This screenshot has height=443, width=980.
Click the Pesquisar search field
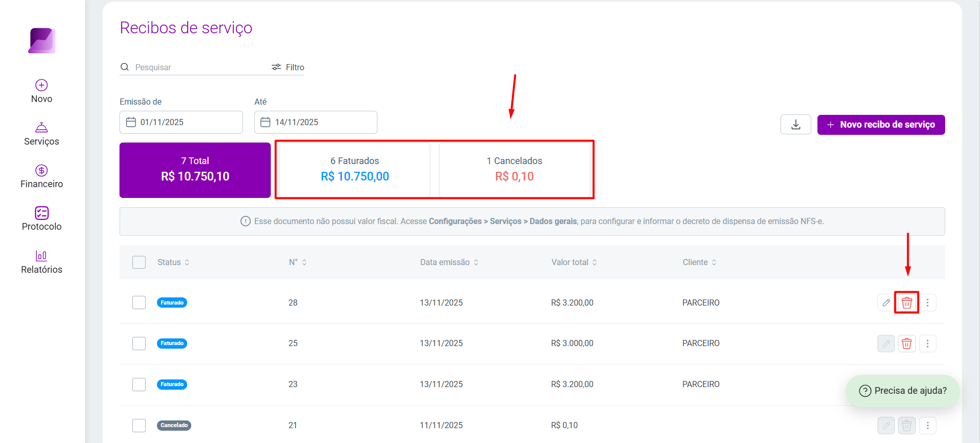tap(195, 67)
